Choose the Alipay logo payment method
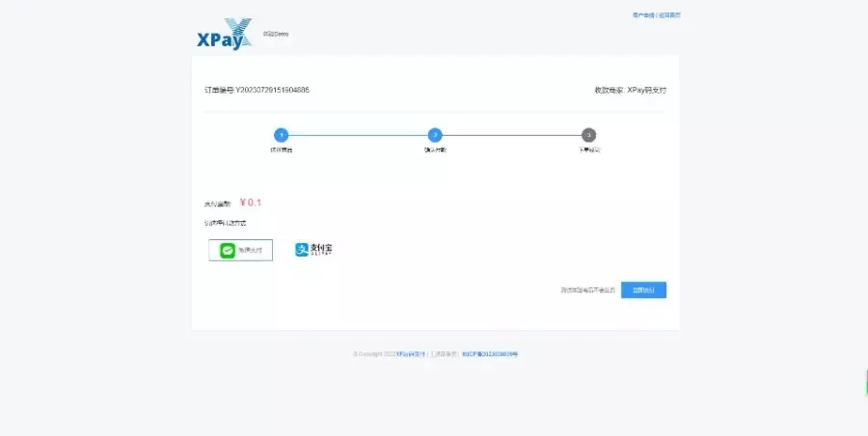 312,250
